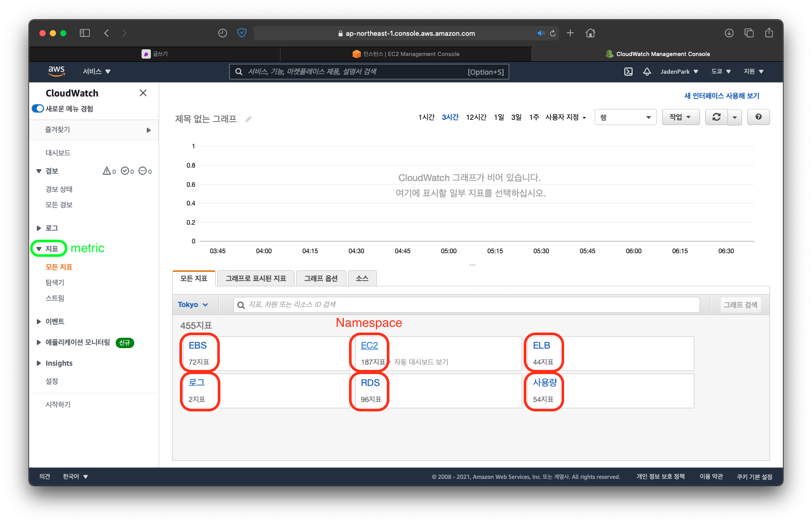The image size is (812, 524).
Task: Close the CloudWatch sidebar panel
Action: pyautogui.click(x=143, y=93)
